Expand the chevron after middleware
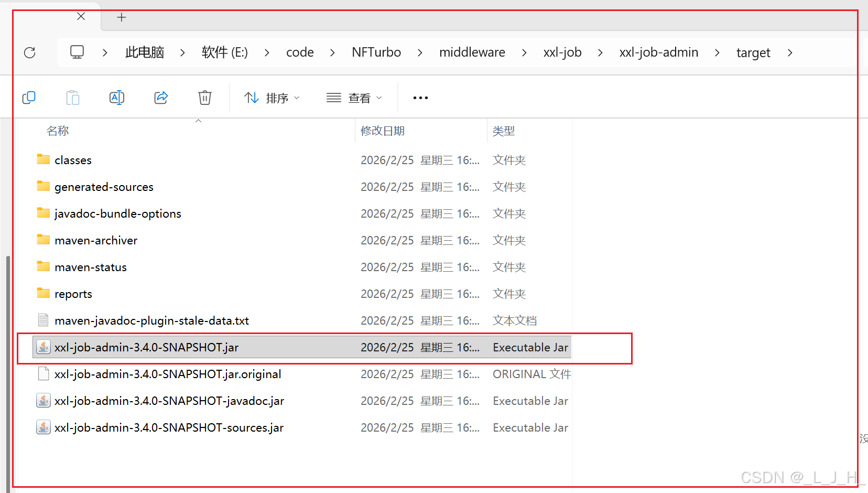868x493 pixels. [x=524, y=52]
